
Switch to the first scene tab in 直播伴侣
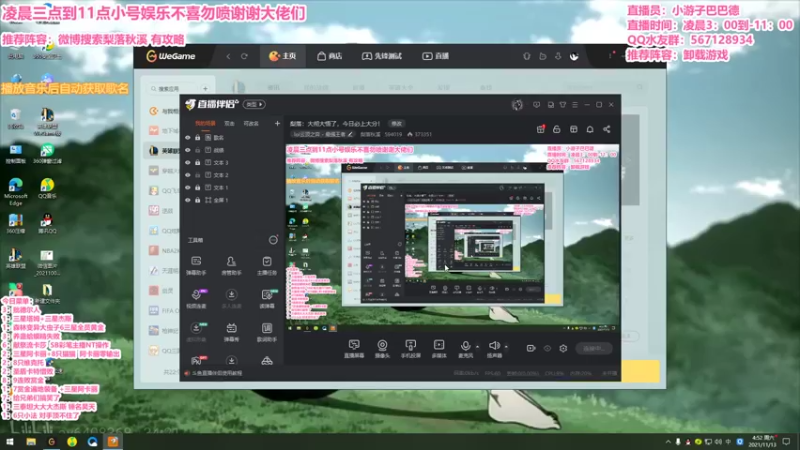[x=205, y=123]
